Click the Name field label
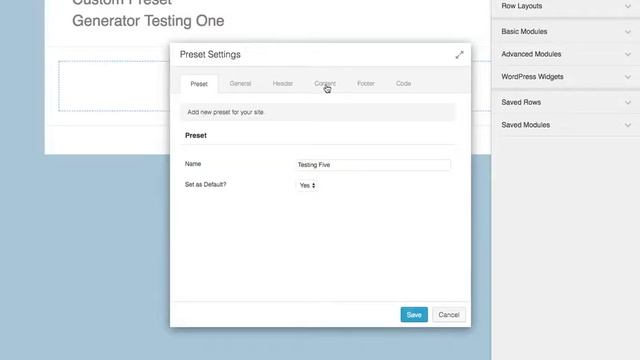 click(x=193, y=164)
